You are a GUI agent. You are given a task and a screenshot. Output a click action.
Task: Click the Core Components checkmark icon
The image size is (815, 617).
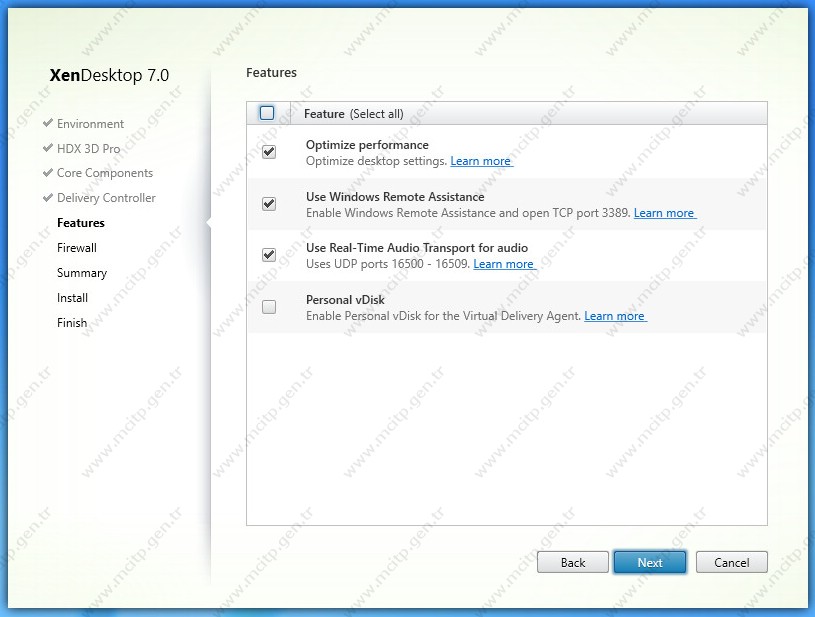[x=48, y=172]
